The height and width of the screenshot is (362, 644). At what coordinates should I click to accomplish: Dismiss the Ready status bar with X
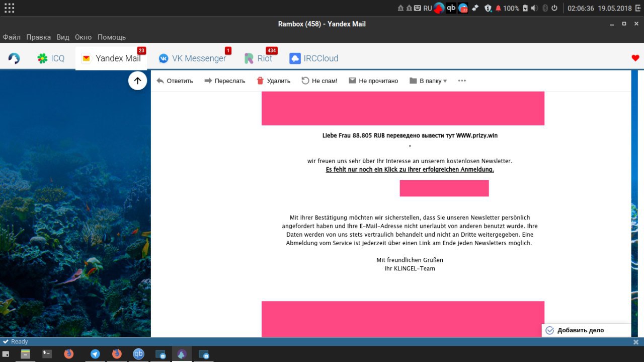[636, 342]
